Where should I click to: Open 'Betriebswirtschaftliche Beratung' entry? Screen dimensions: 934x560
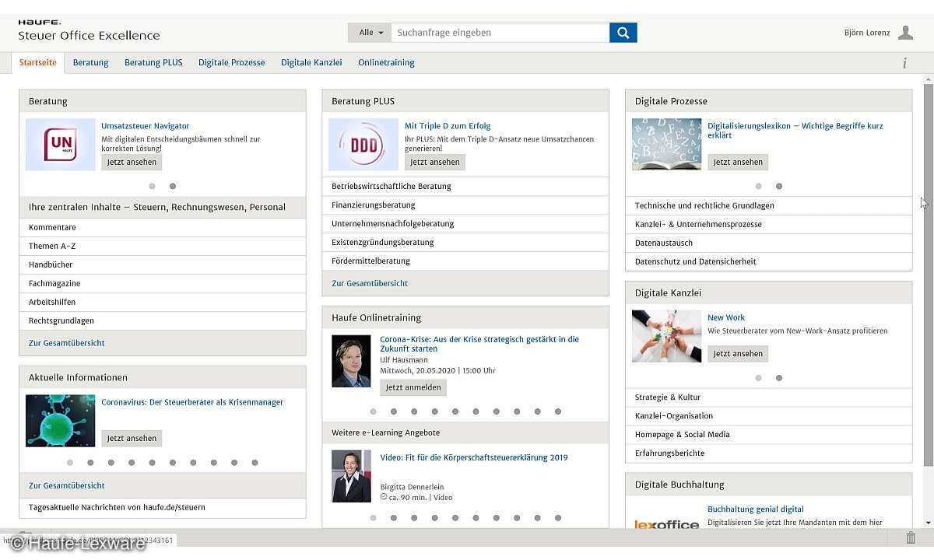pos(465,187)
